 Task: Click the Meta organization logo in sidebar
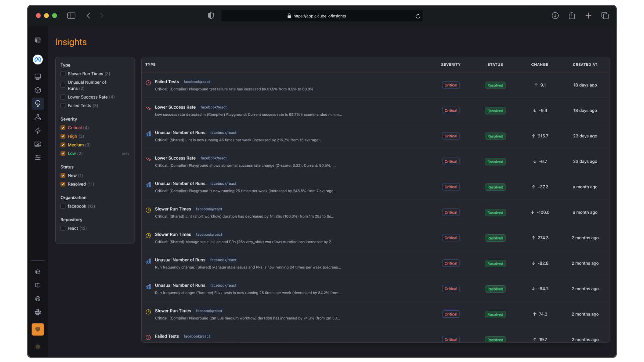[38, 60]
